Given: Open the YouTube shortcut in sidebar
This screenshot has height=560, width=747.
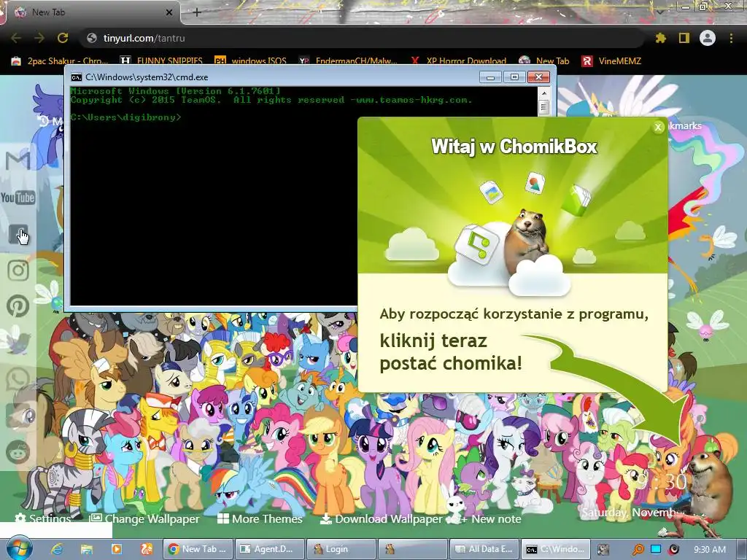Looking at the screenshot, I should pyautogui.click(x=18, y=198).
